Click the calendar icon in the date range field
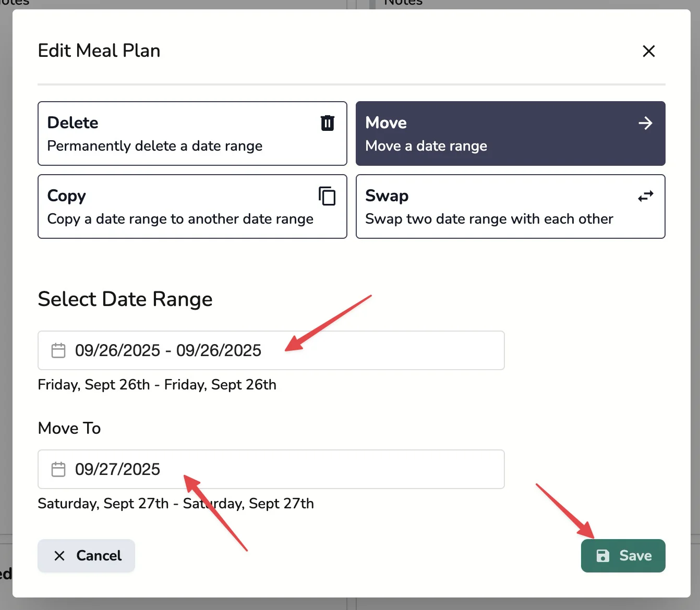The height and width of the screenshot is (610, 700). (58, 350)
